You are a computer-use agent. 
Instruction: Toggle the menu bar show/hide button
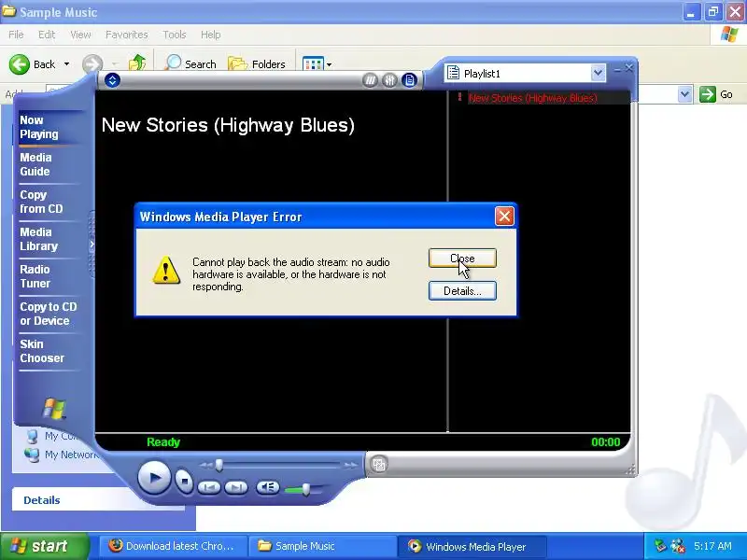[112, 80]
